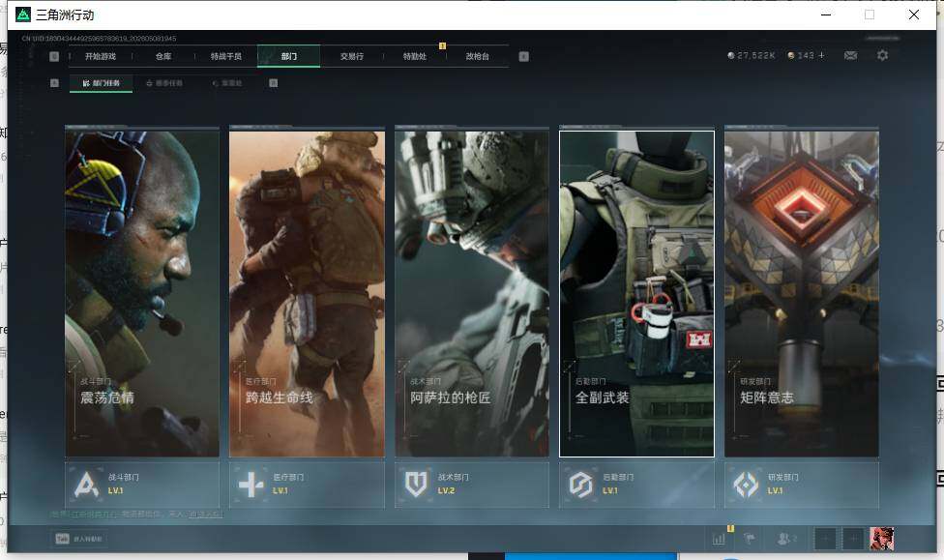
Task: Open the 震荡危情 mission card
Action: (x=142, y=293)
